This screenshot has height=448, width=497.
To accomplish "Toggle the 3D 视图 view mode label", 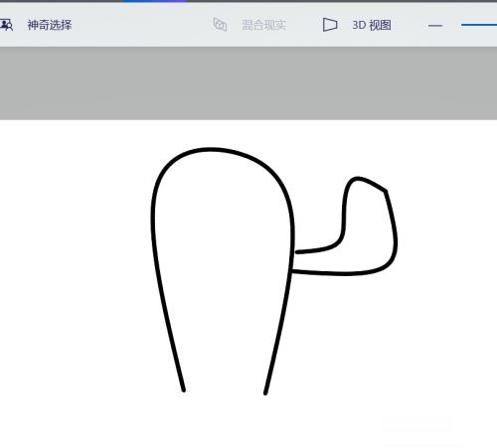I will pos(372,25).
